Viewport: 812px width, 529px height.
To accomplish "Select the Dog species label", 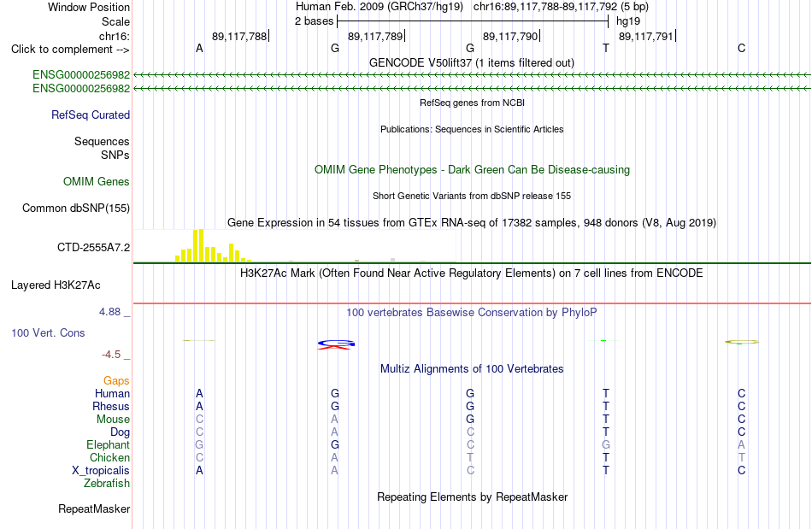I will pyautogui.click(x=120, y=432).
